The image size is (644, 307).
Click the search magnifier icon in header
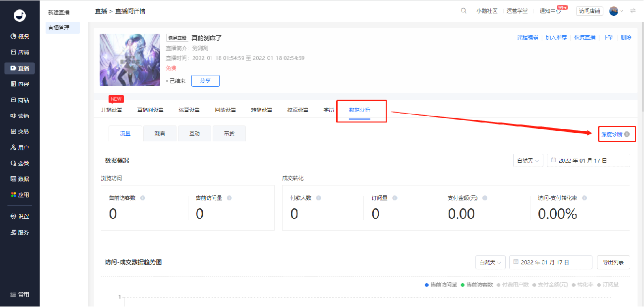tap(464, 11)
